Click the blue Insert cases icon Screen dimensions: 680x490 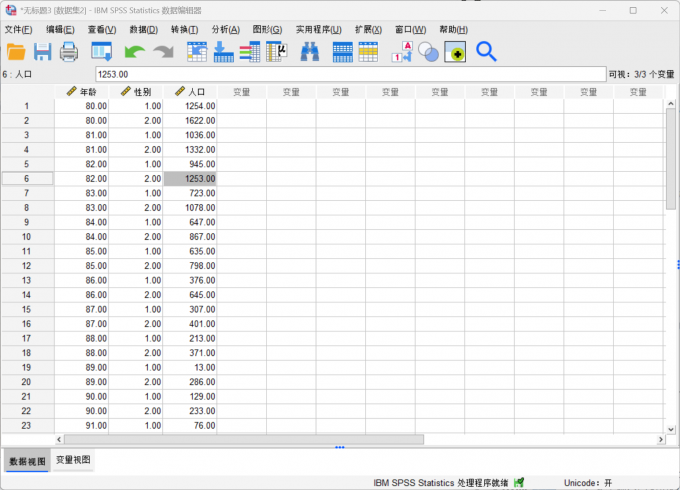pyautogui.click(x=343, y=52)
